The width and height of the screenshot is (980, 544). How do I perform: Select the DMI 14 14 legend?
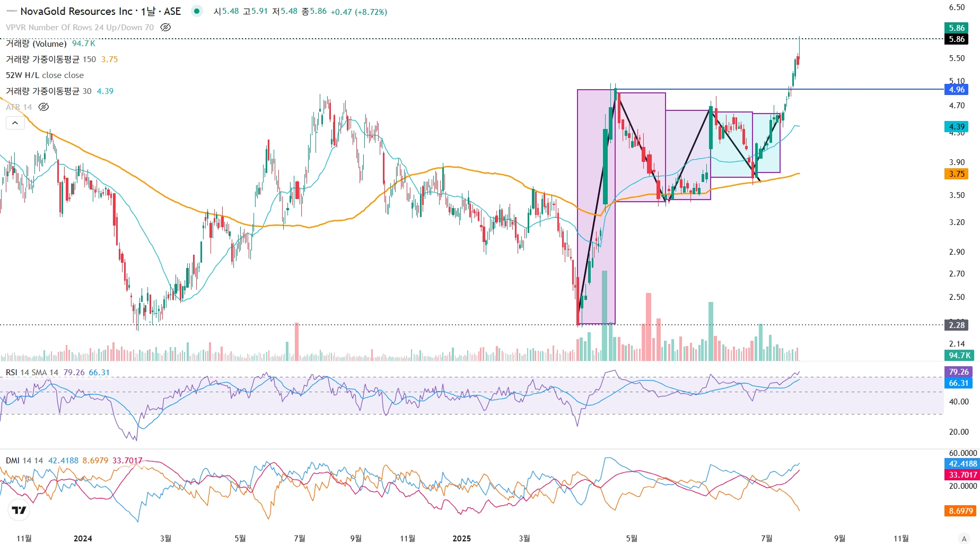(x=24, y=460)
